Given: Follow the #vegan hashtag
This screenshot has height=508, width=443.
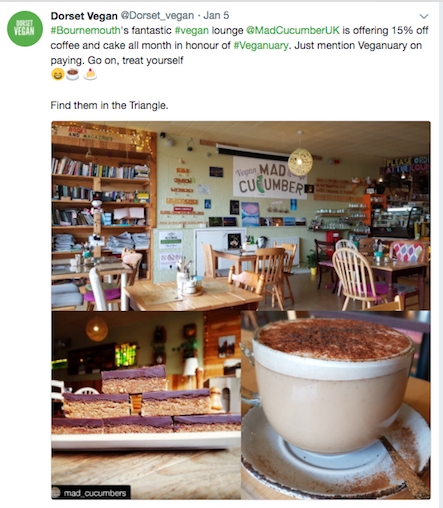Looking at the screenshot, I should [x=192, y=30].
